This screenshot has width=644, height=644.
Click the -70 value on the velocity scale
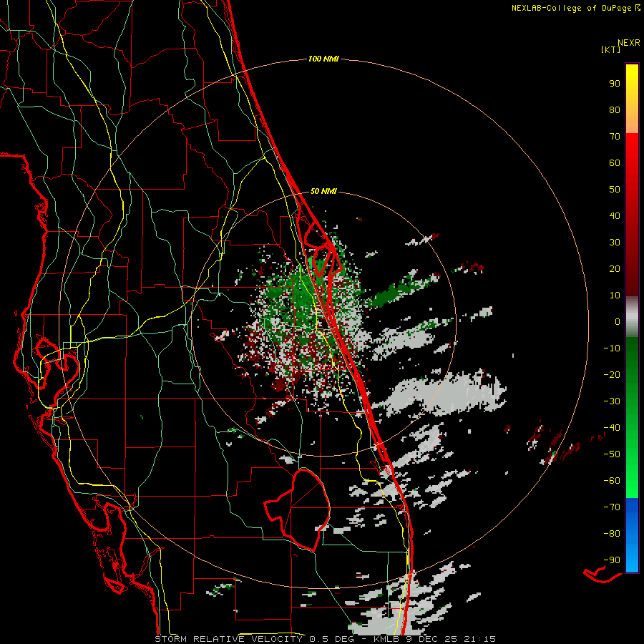coord(612,507)
